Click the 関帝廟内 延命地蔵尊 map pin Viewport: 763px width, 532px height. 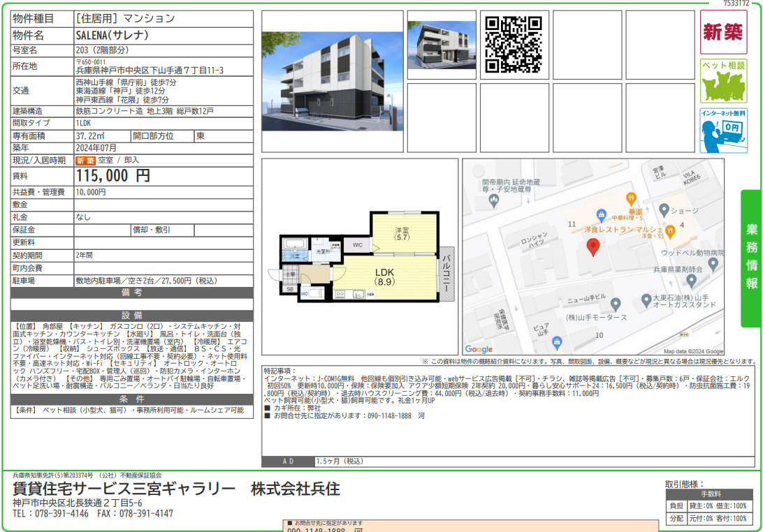[x=494, y=200]
